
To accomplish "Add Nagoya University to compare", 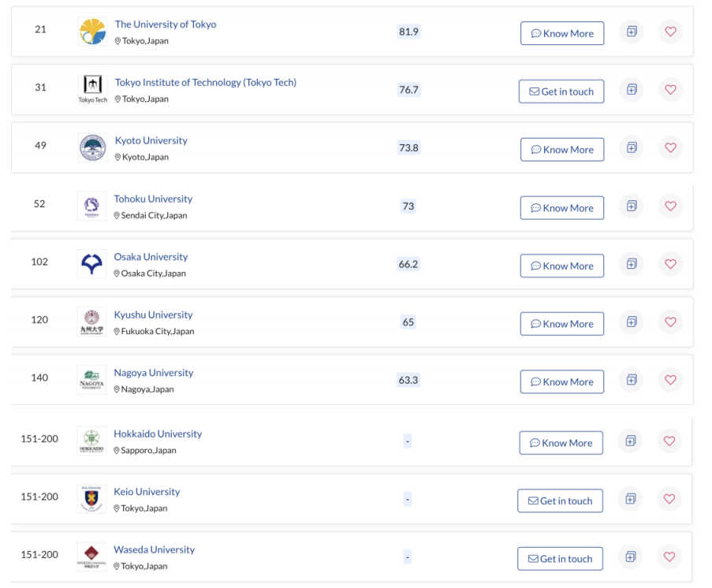I will click(x=632, y=380).
